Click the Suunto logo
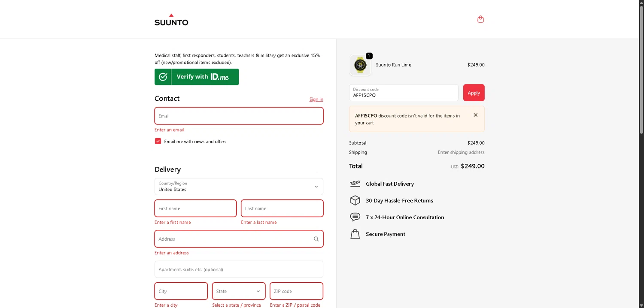644x308 pixels. [x=171, y=19]
